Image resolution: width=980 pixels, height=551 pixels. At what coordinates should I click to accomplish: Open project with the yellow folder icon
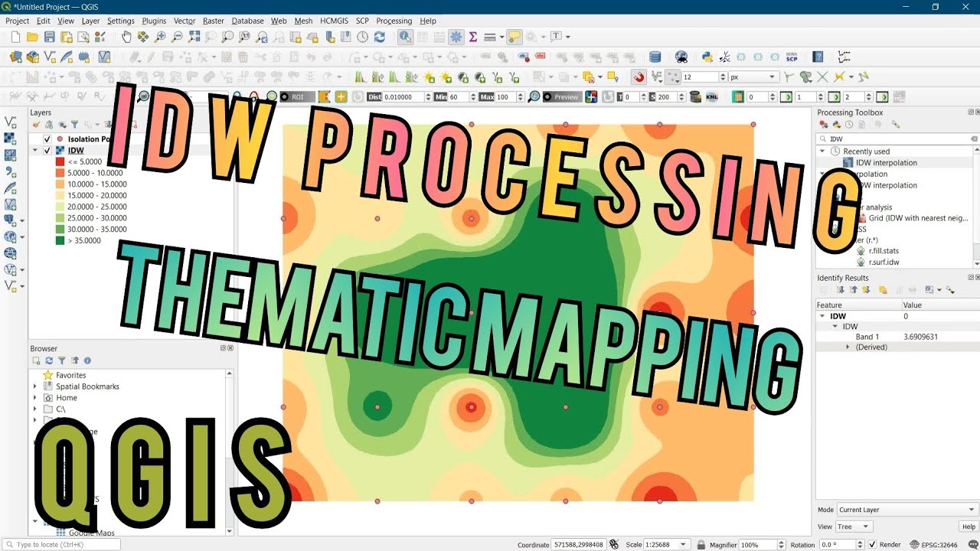click(32, 37)
